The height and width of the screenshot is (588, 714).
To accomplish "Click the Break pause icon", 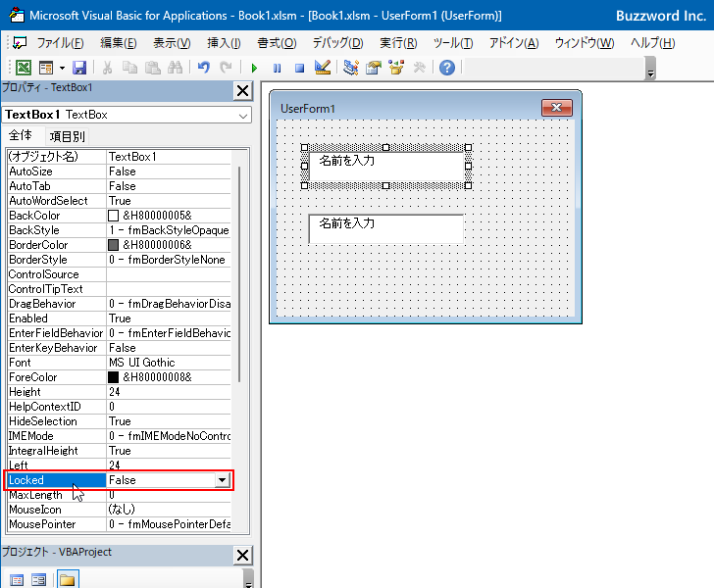I will pyautogui.click(x=277, y=69).
